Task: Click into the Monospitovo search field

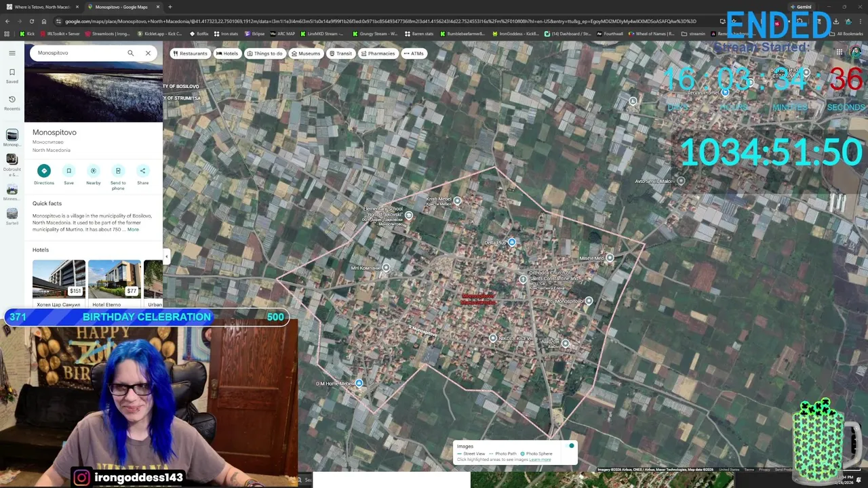Action: [78, 53]
